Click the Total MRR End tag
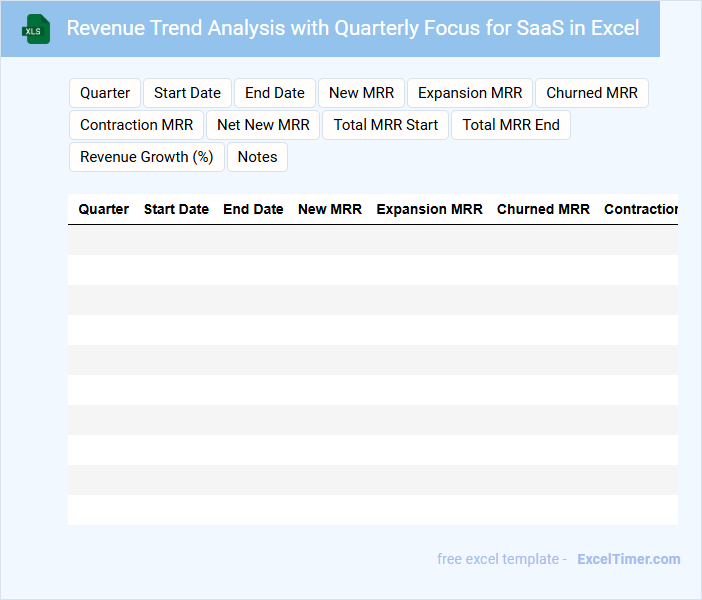 pos(511,125)
